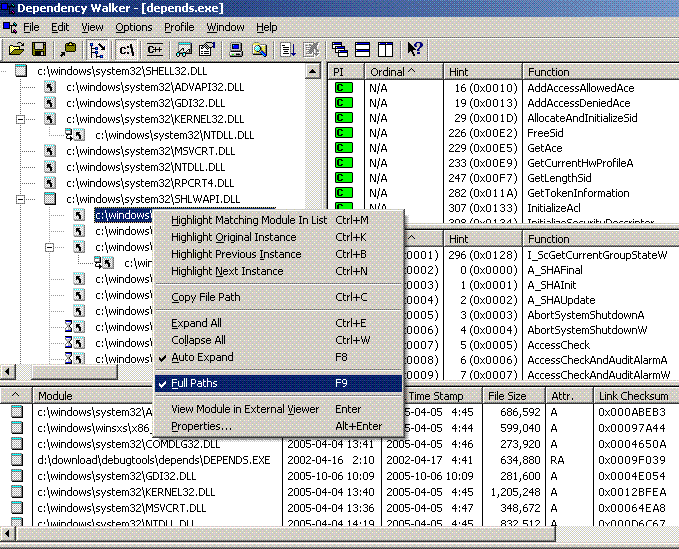Screen dimensions: 679x549
Task: Click the Cascade windows toolbar icon
Action: (x=340, y=49)
